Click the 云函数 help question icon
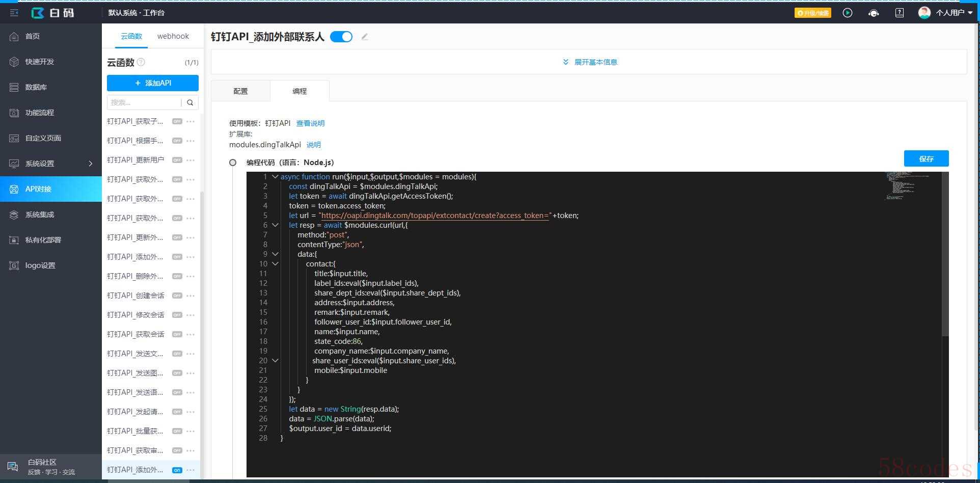Image resolution: width=980 pixels, height=483 pixels. tap(141, 62)
